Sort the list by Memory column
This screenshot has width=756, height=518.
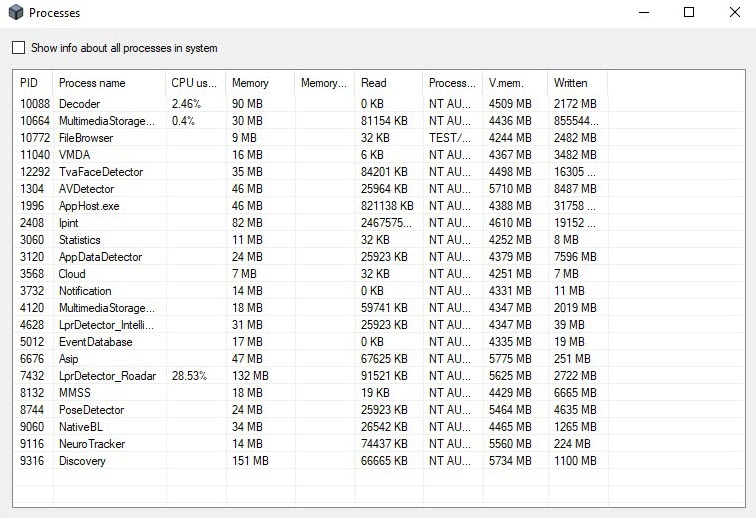pos(250,83)
